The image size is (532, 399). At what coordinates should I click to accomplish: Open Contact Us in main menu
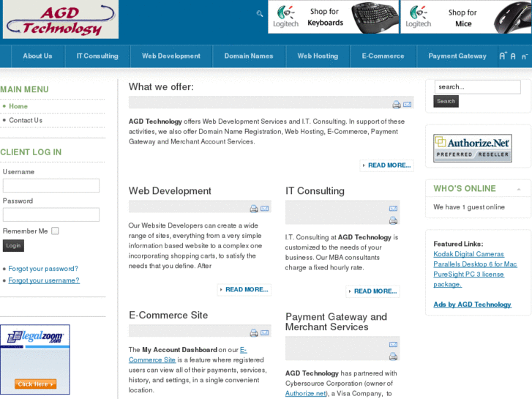[x=26, y=120]
